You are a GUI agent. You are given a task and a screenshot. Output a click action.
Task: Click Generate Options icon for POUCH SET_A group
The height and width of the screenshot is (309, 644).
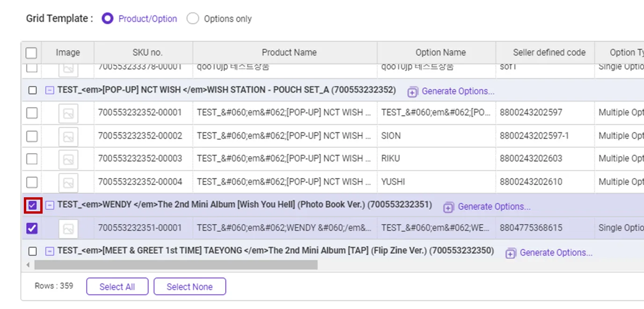point(412,92)
